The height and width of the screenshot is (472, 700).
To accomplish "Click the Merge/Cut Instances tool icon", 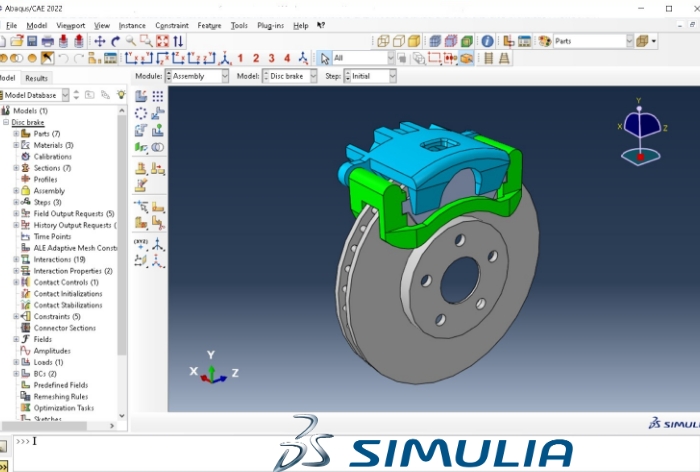I will pos(158,147).
